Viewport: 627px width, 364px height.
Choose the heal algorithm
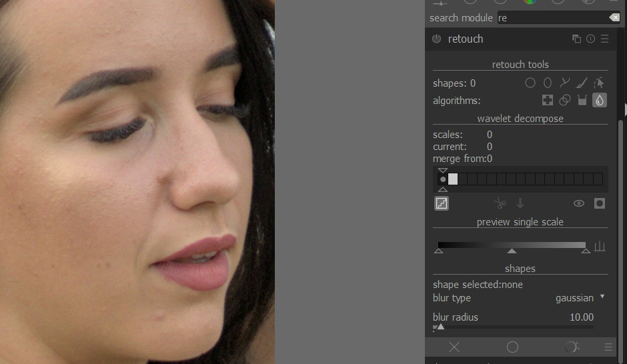pos(548,100)
